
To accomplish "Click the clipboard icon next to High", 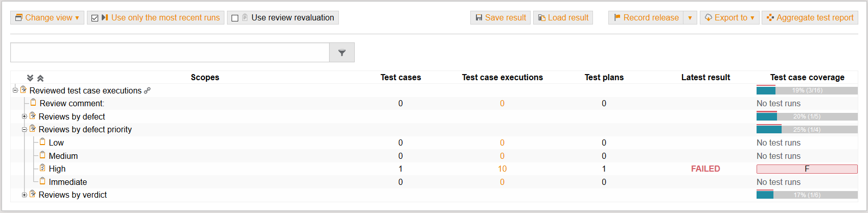I will pyautogui.click(x=42, y=168).
